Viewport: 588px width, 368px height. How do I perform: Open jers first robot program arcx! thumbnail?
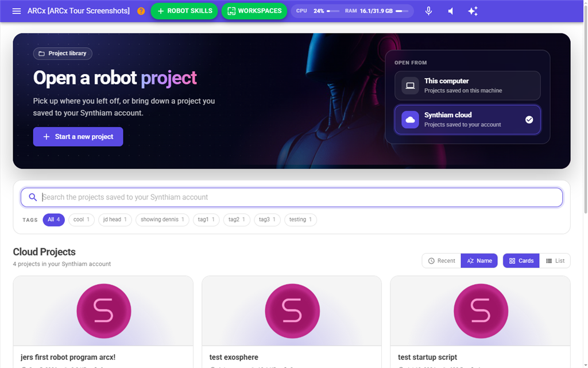click(x=103, y=311)
